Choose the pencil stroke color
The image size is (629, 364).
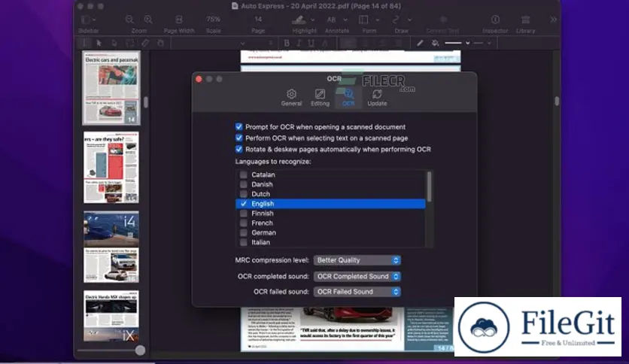(420, 43)
